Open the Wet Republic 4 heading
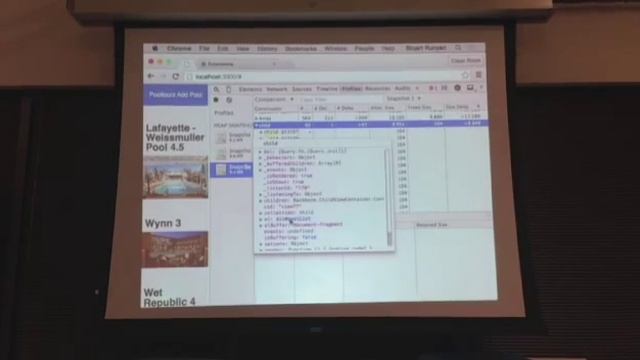 pyautogui.click(x=169, y=298)
